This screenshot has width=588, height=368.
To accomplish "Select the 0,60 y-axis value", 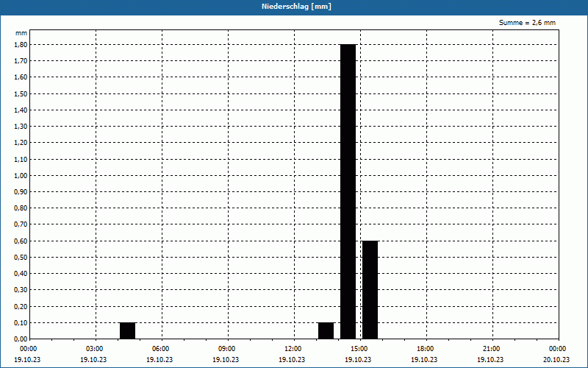I will 21,241.
